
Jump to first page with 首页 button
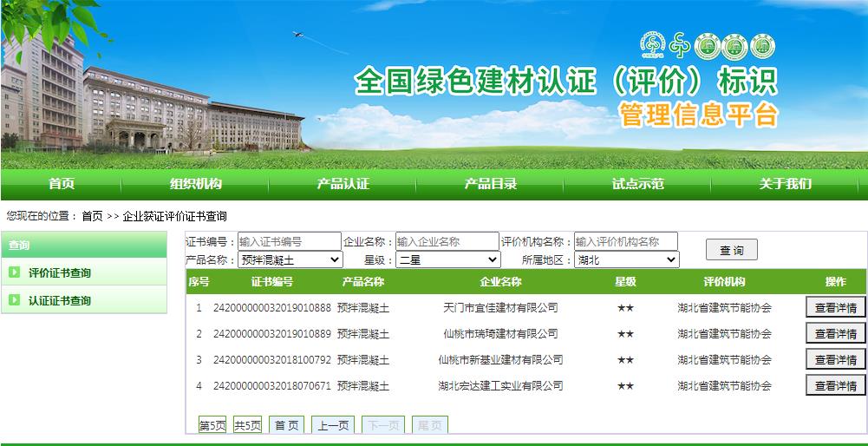(287, 425)
